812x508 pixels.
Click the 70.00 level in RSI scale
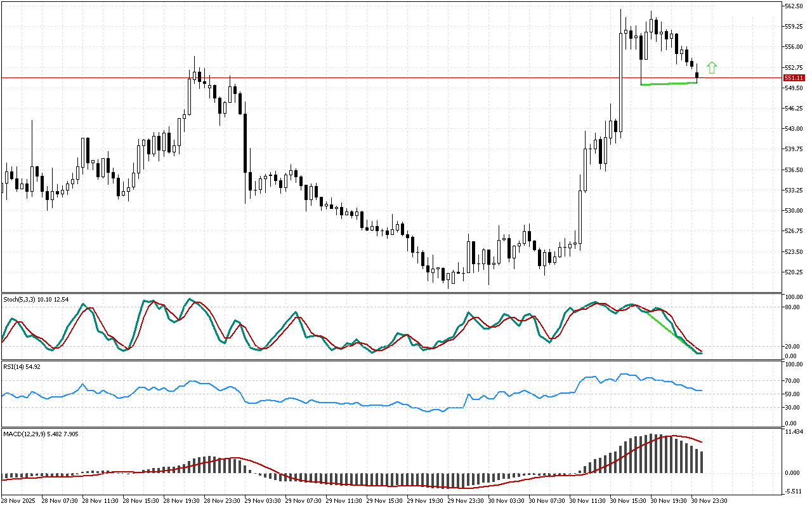tap(792, 381)
